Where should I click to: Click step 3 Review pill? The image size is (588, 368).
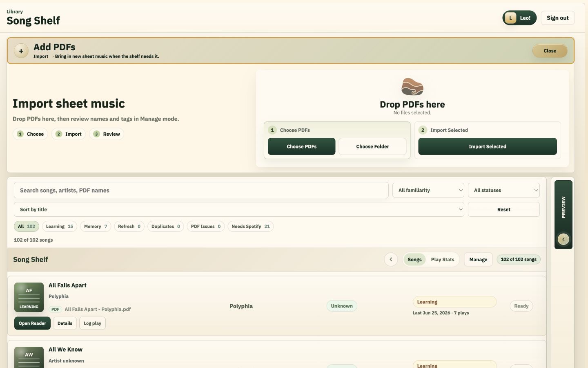click(x=107, y=134)
